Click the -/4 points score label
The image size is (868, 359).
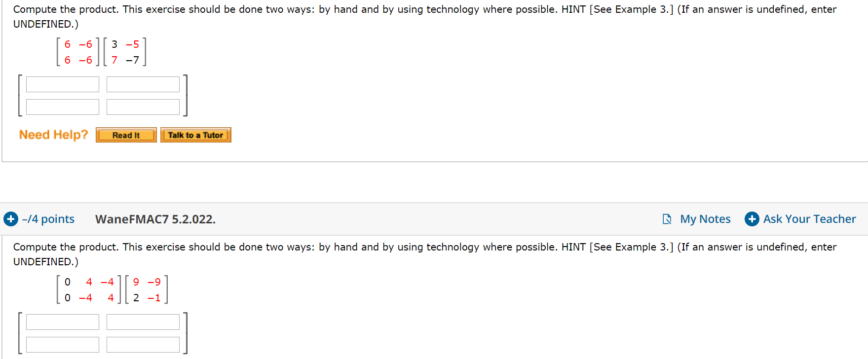47,219
